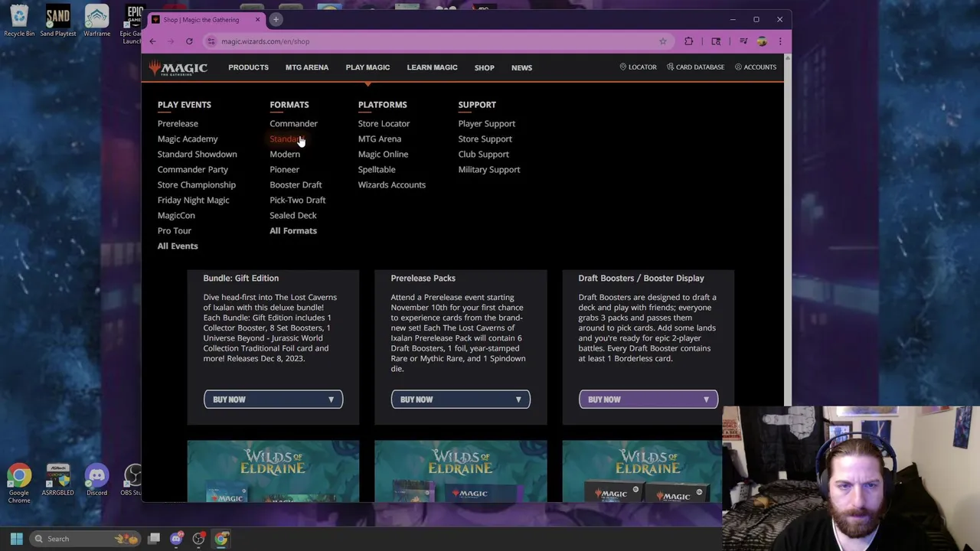The height and width of the screenshot is (551, 980).
Task: Switch to Chrome in the taskbar
Action: pos(220,539)
